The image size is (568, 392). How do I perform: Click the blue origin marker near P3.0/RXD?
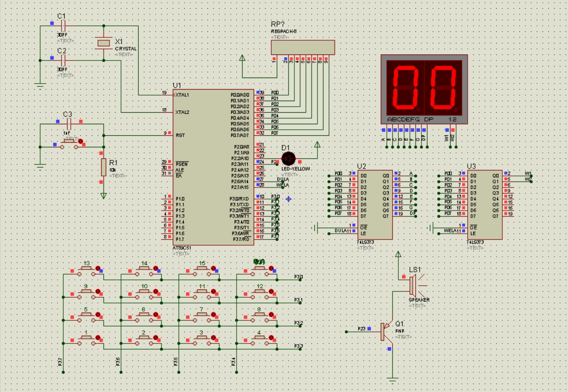pos(288,199)
